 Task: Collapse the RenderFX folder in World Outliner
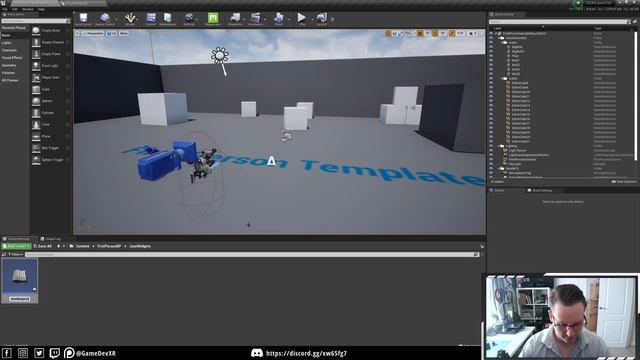(499, 168)
